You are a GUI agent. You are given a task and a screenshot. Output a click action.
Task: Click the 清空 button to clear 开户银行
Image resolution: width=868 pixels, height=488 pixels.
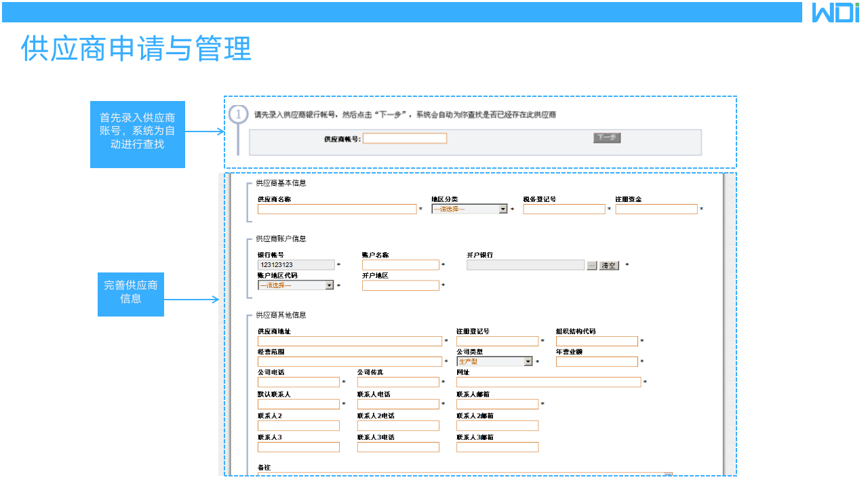tap(609, 265)
